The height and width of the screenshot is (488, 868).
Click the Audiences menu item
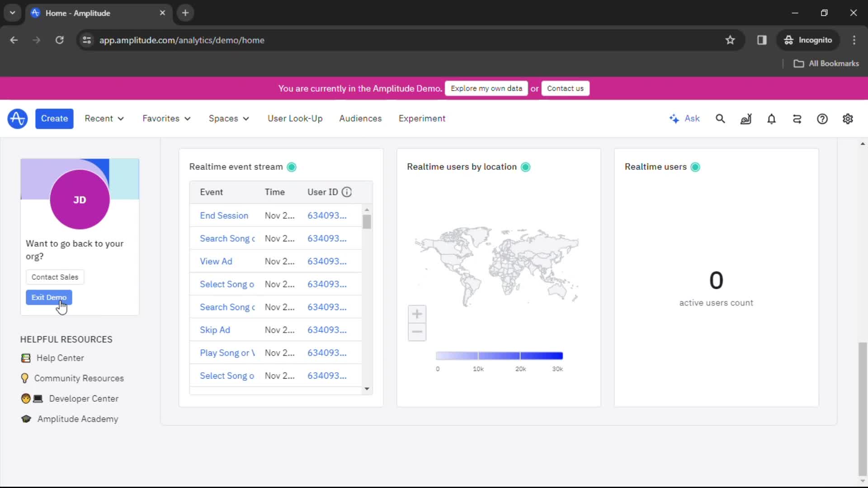tap(360, 118)
